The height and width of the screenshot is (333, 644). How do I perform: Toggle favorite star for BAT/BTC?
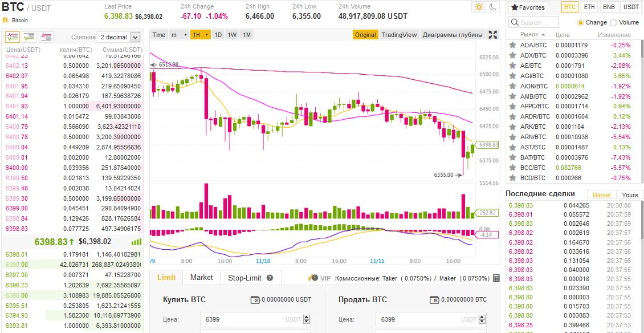coord(512,157)
